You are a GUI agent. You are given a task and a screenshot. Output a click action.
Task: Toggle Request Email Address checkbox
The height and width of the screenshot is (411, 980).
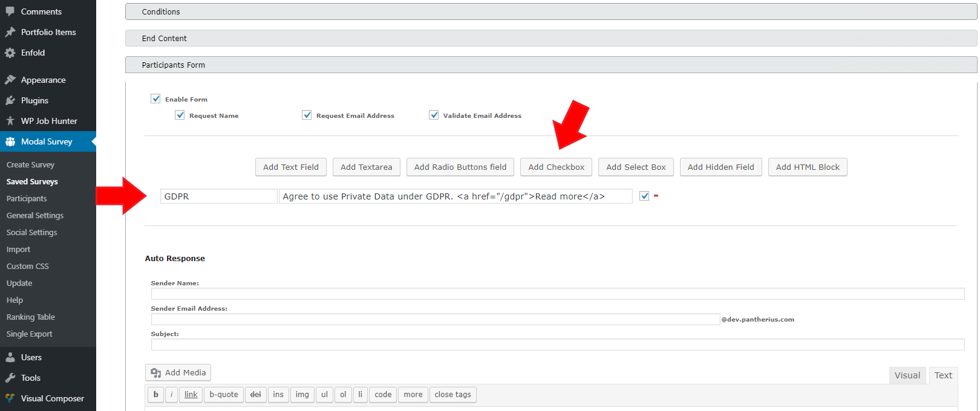[x=307, y=115]
